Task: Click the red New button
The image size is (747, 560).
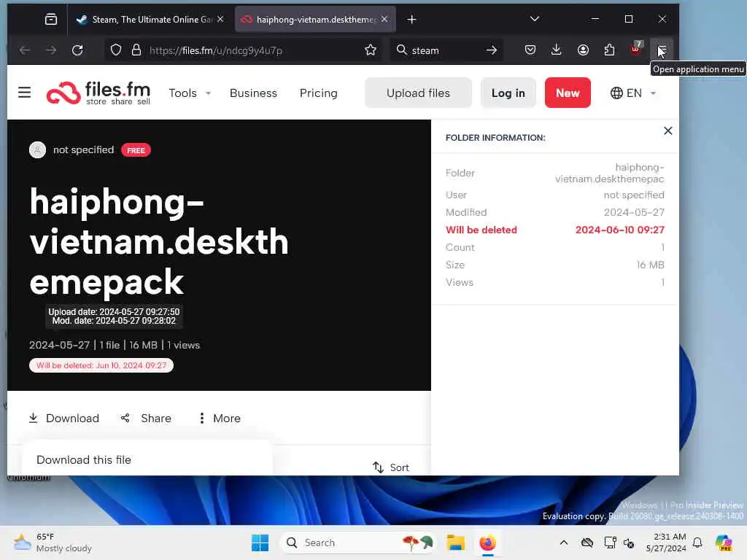Action: [x=568, y=93]
